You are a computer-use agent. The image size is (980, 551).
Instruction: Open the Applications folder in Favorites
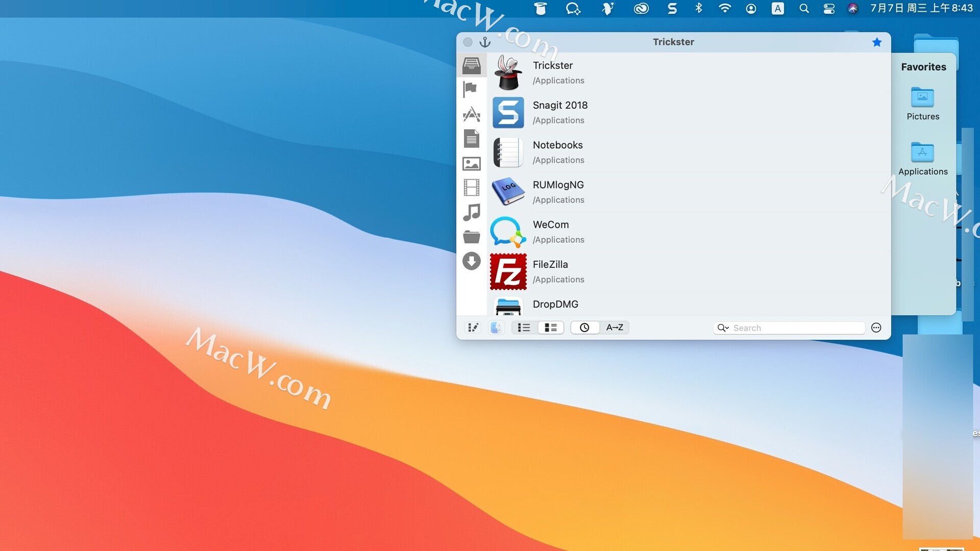(923, 159)
